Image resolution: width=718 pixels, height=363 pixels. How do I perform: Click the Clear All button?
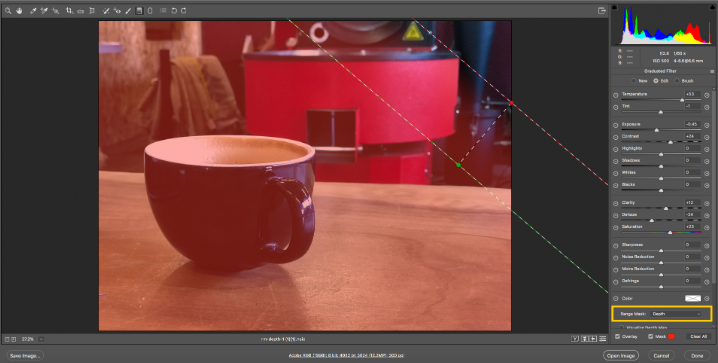(698, 336)
